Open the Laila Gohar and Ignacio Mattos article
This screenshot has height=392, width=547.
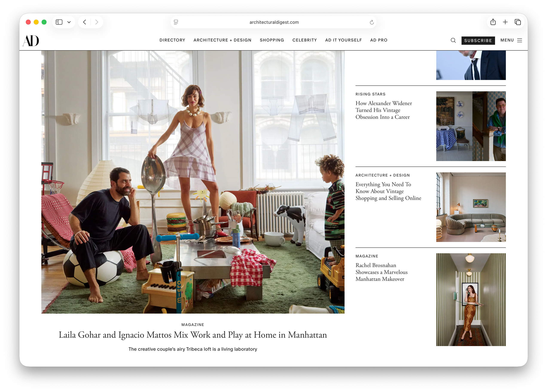[x=192, y=335]
